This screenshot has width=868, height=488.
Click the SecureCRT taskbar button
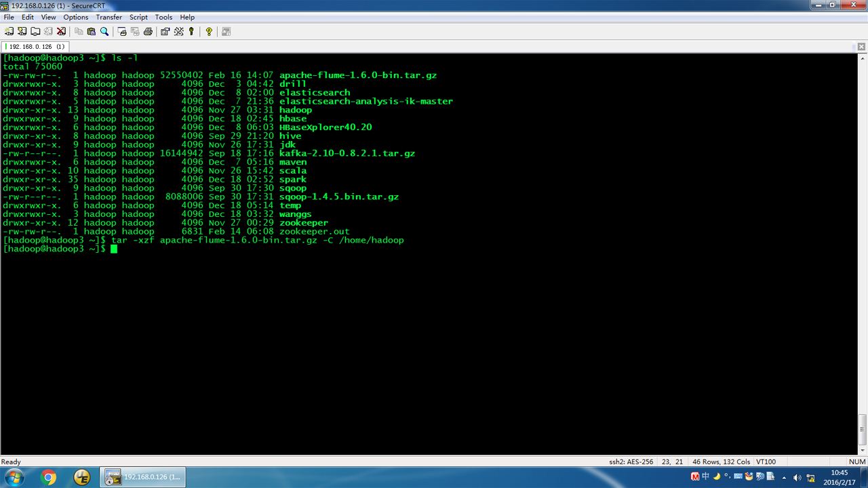[x=143, y=477]
